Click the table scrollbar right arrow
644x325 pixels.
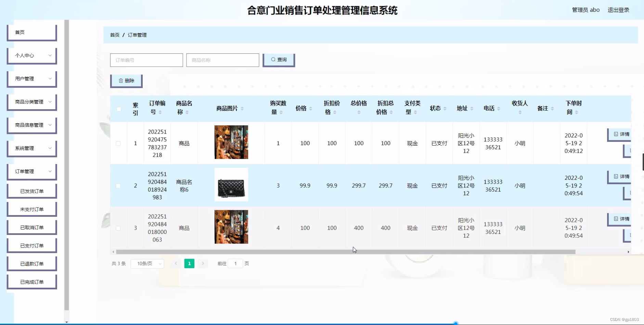click(628, 252)
